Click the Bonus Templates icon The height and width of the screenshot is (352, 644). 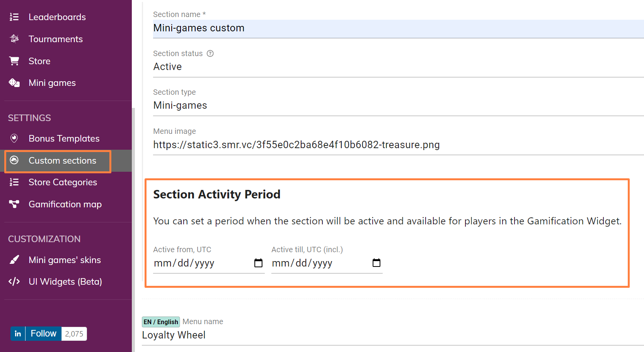click(x=14, y=138)
